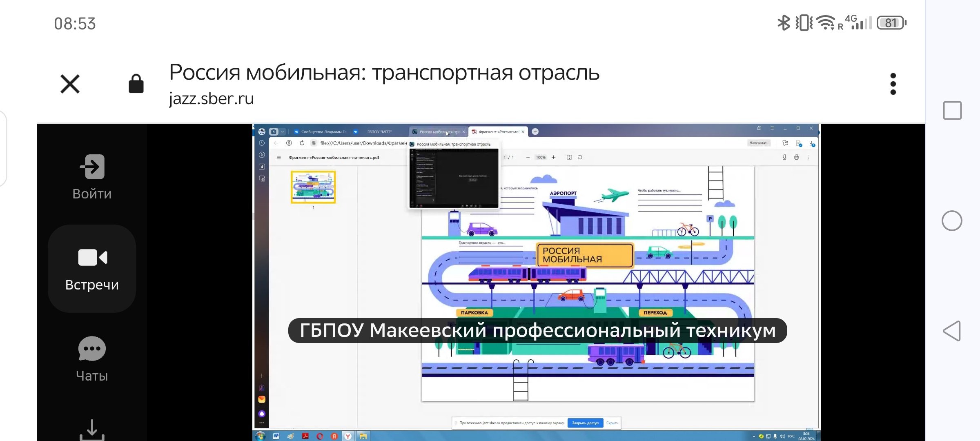This screenshot has width=980, height=441.
Task: Open the video play icon in browser sidebar
Action: pos(262,155)
